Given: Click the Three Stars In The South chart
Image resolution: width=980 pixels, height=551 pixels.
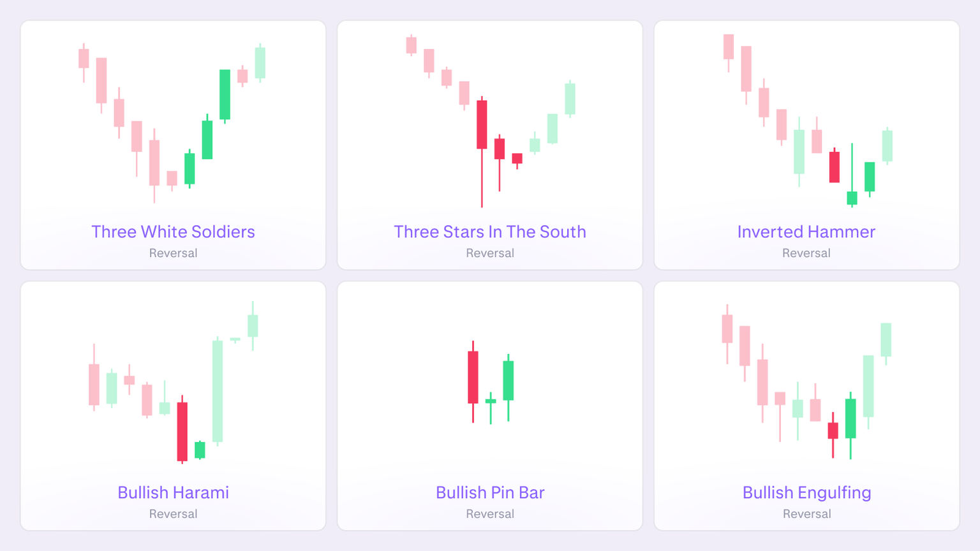Looking at the screenshot, I should point(489,121).
